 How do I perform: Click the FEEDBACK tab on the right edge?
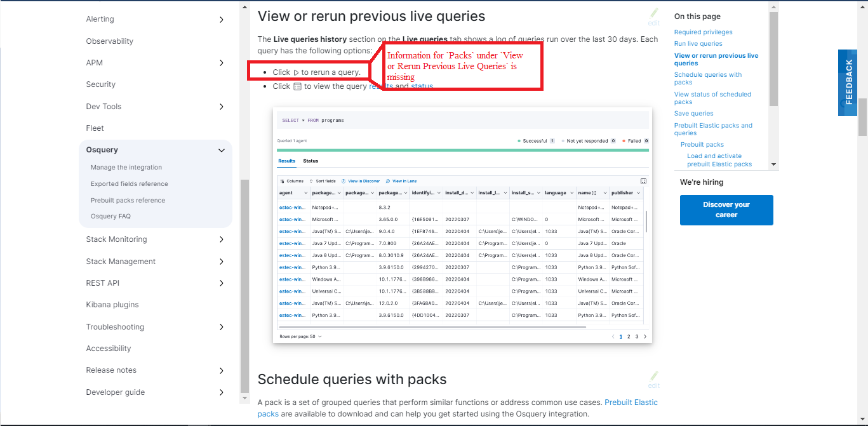[x=847, y=82]
